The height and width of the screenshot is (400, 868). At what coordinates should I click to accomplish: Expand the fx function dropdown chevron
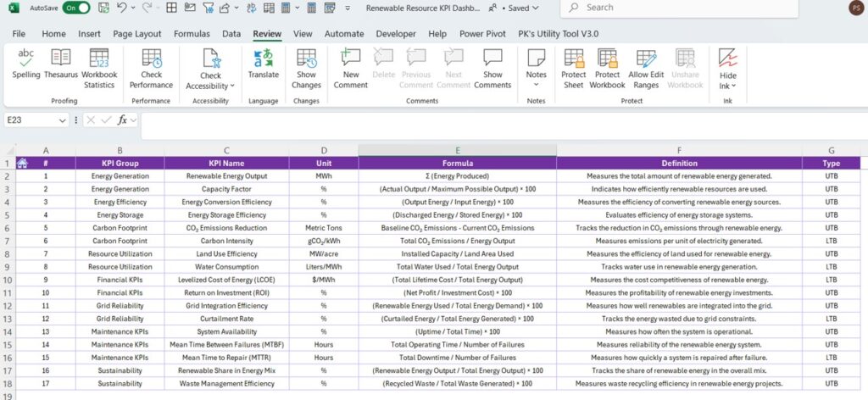[x=133, y=120]
